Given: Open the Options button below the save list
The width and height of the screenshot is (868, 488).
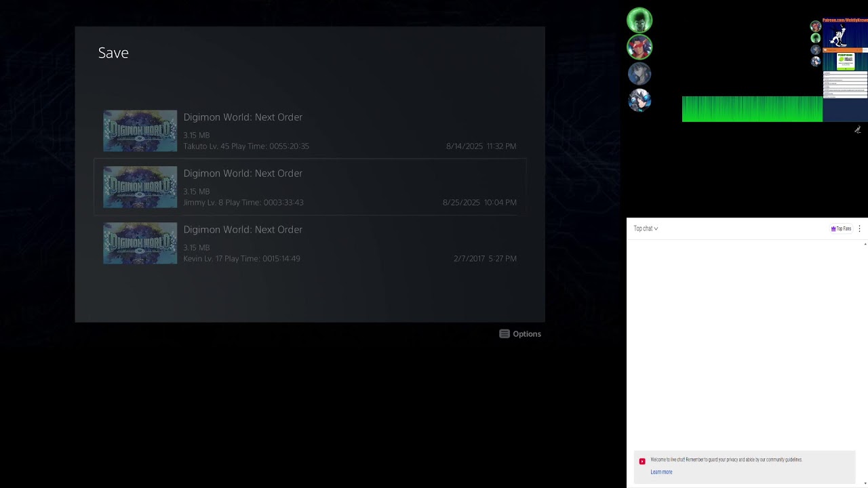Looking at the screenshot, I should [520, 334].
